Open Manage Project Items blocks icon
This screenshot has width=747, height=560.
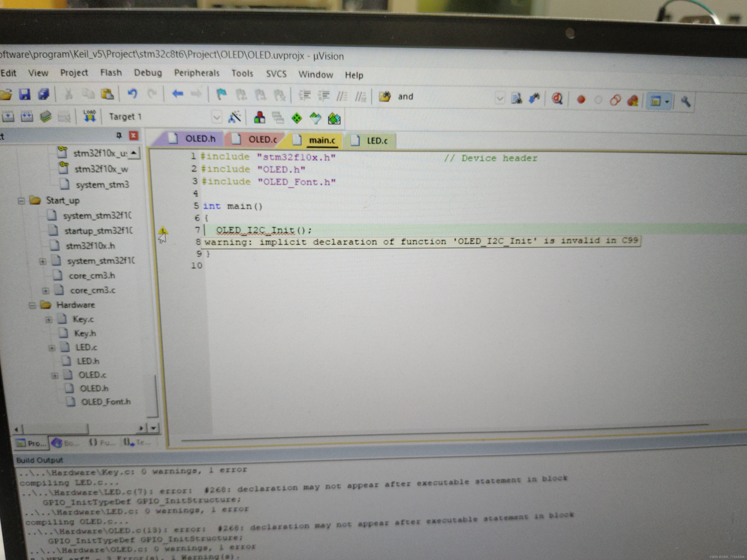point(259,118)
